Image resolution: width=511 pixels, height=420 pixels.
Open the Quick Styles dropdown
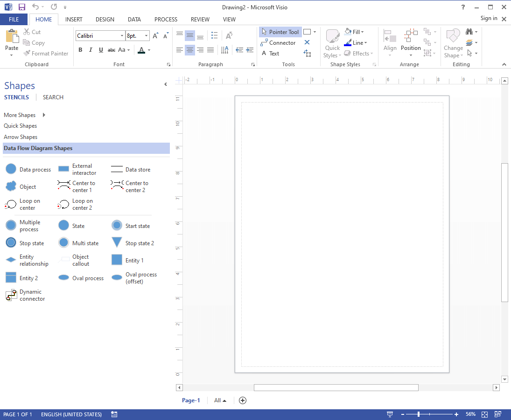[x=332, y=41]
